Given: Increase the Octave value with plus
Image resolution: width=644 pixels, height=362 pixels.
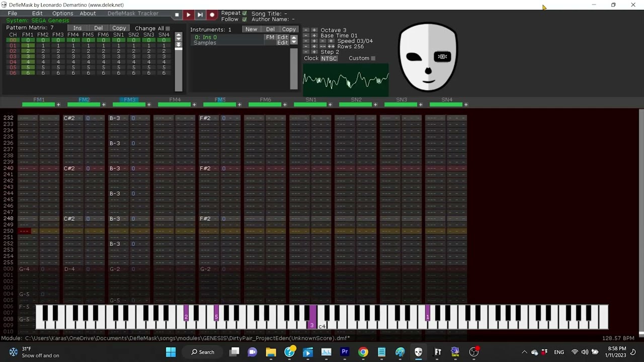Looking at the screenshot, I should [x=314, y=30].
